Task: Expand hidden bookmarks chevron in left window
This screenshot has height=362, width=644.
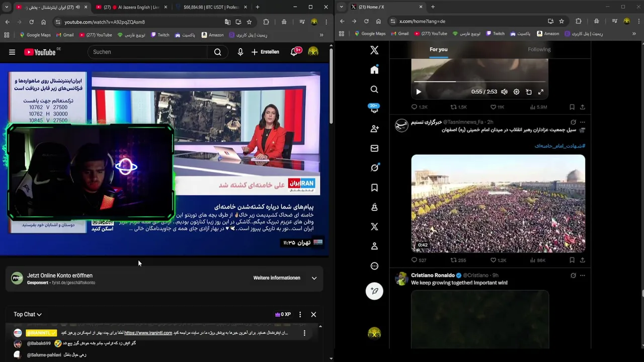Action: (x=321, y=35)
